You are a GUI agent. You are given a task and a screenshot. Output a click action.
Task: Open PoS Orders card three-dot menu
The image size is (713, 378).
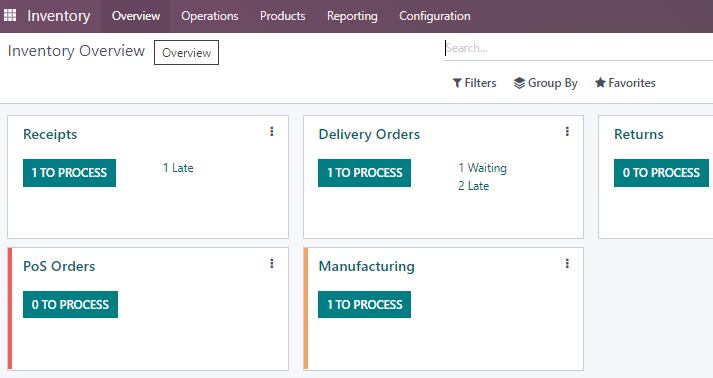tap(271, 263)
